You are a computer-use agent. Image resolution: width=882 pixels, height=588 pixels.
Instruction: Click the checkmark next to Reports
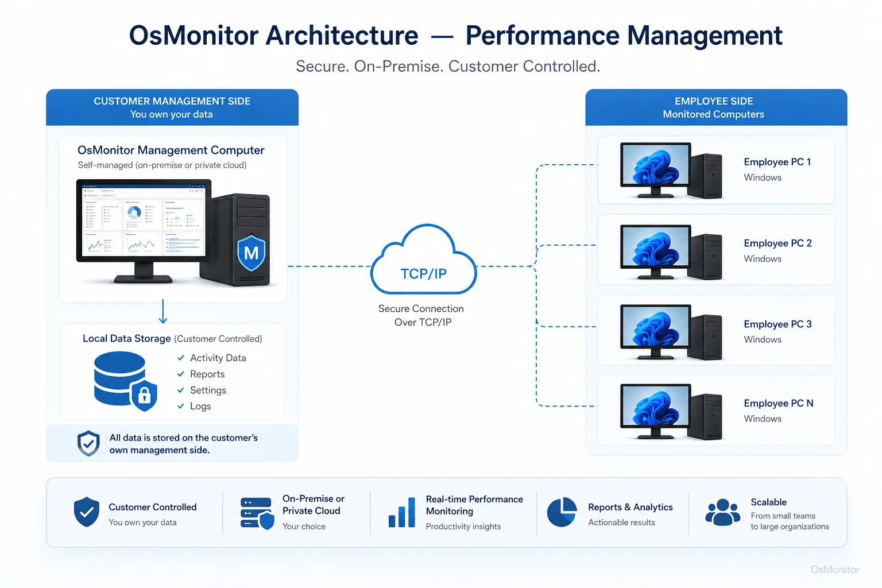[x=181, y=374]
